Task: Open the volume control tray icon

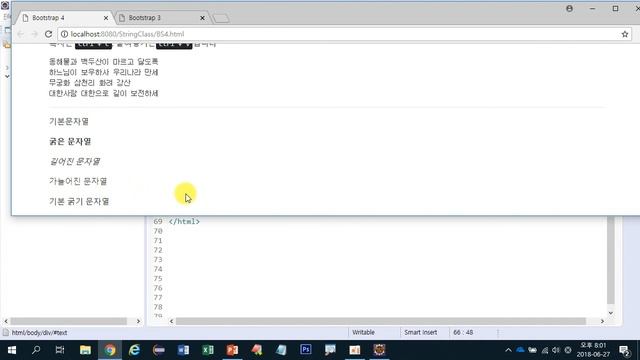Action: (556, 350)
